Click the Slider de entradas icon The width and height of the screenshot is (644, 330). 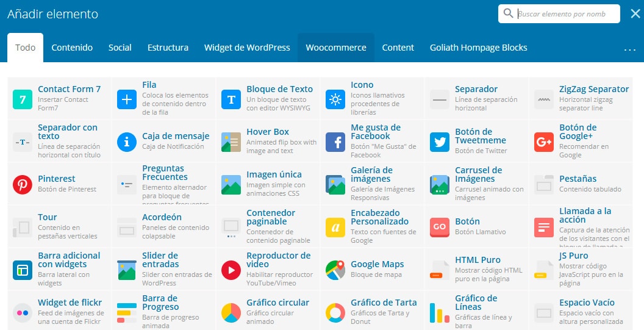pyautogui.click(x=127, y=270)
